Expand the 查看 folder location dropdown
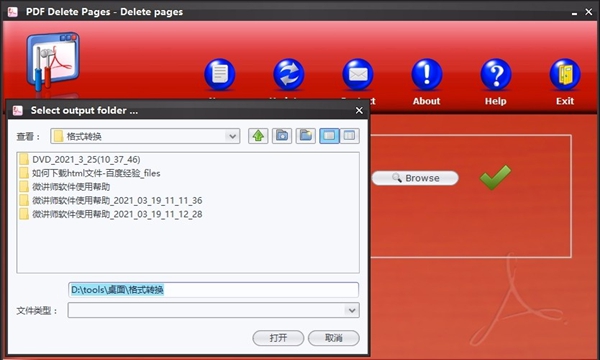The height and width of the screenshot is (360, 600). click(x=232, y=136)
